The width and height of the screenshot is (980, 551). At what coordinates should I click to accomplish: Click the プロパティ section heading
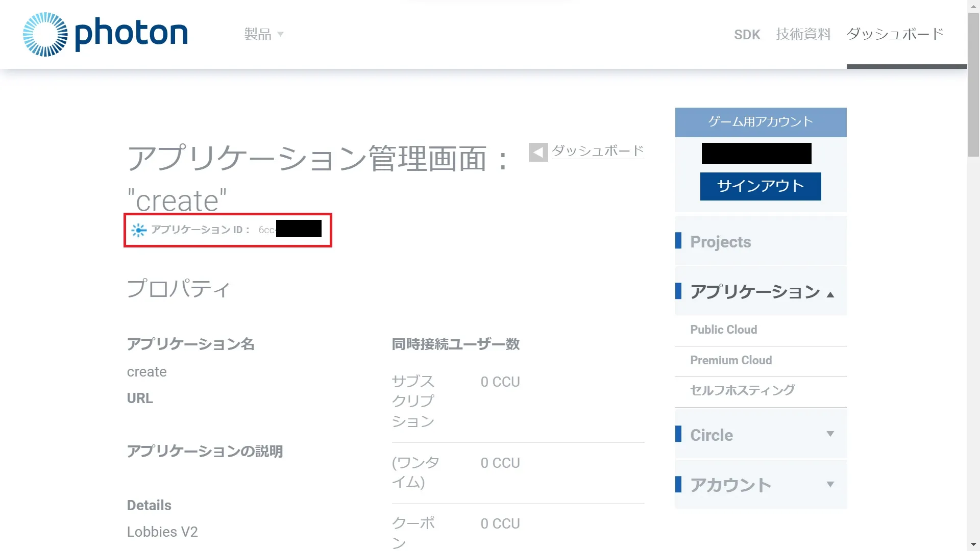[x=179, y=289]
